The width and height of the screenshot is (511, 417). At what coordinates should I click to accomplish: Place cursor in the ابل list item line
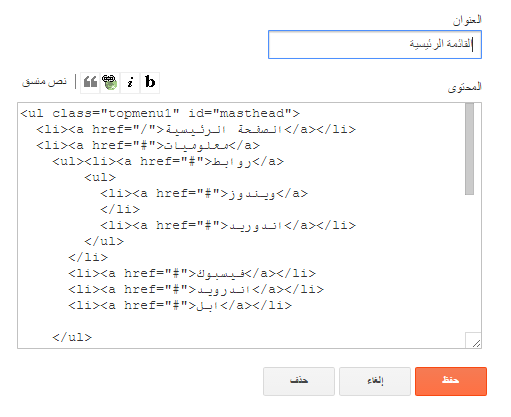point(180,305)
